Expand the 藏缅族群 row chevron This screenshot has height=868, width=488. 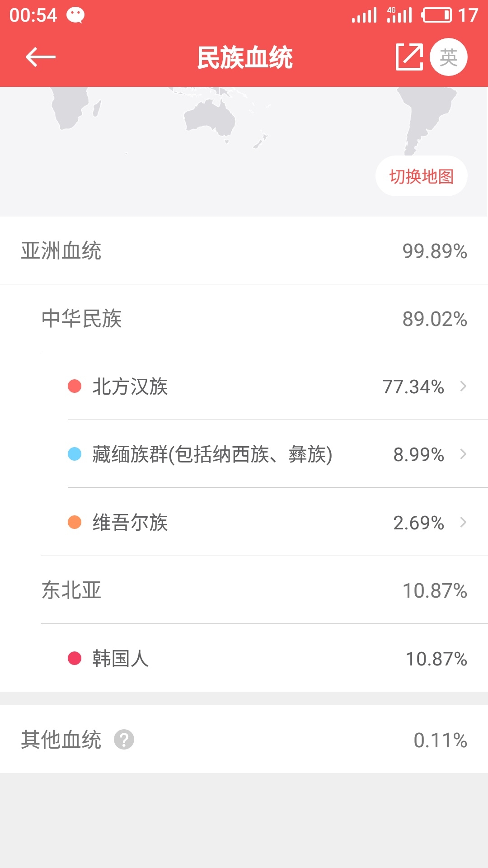[x=463, y=454]
